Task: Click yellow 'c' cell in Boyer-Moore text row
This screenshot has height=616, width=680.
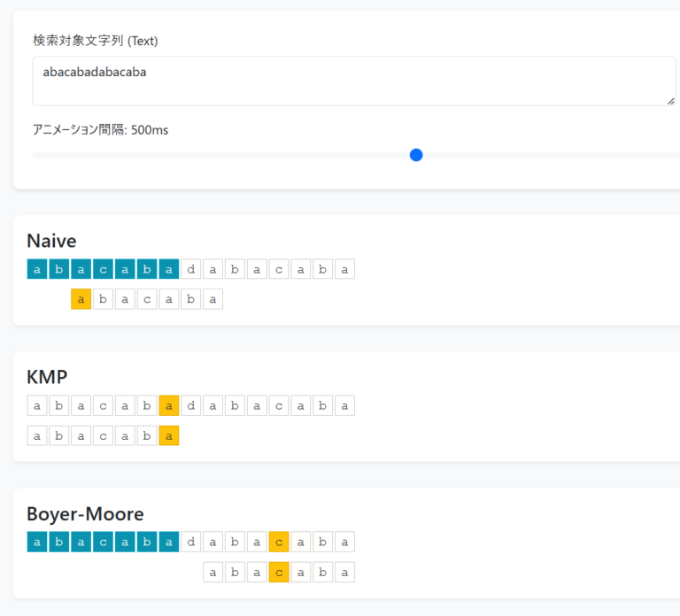Action: [279, 542]
